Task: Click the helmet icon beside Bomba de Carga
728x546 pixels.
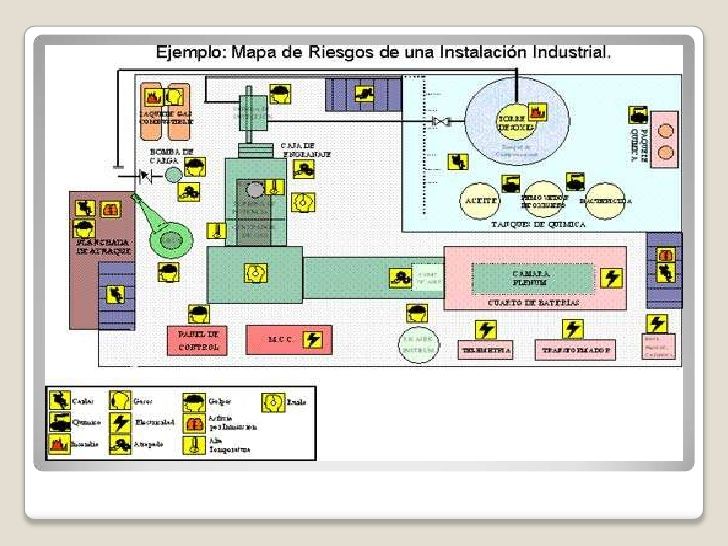Action: click(195, 167)
